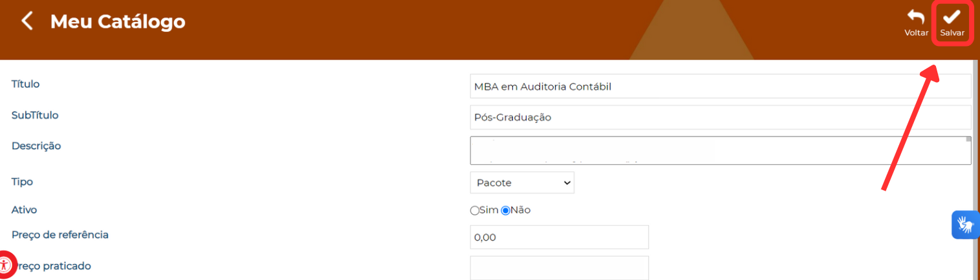This screenshot has width=980, height=280.
Task: Click the Preço de referência field
Action: [x=560, y=237]
